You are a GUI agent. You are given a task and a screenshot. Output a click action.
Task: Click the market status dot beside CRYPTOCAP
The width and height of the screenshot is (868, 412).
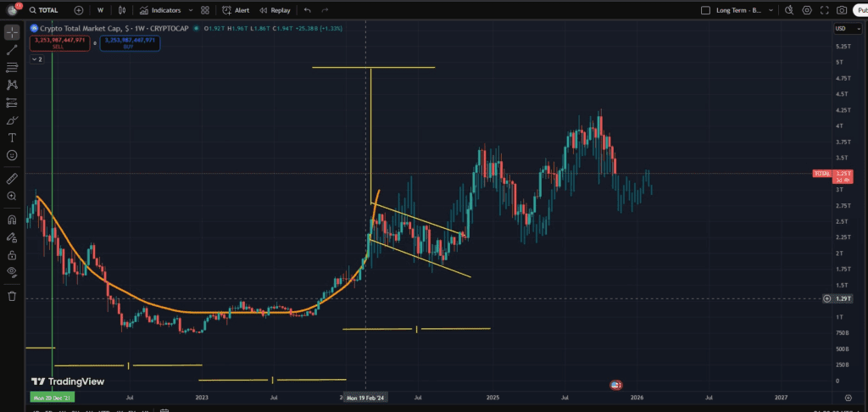pos(198,28)
